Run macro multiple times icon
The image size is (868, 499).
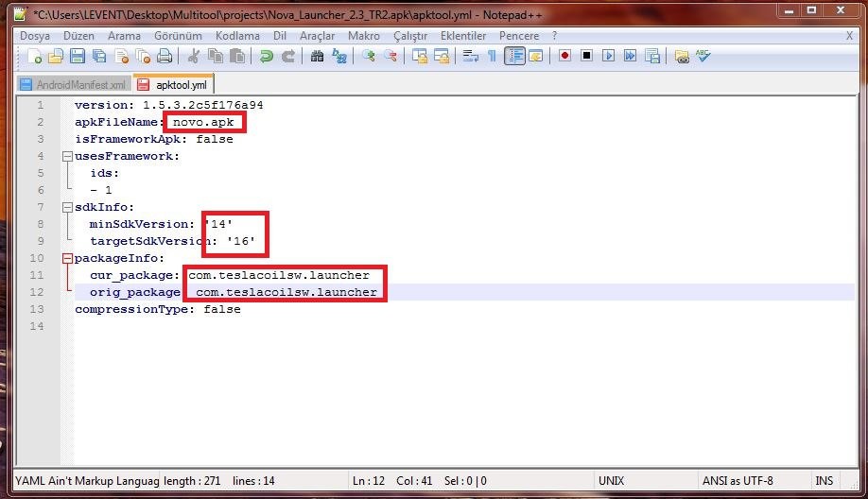[x=630, y=56]
